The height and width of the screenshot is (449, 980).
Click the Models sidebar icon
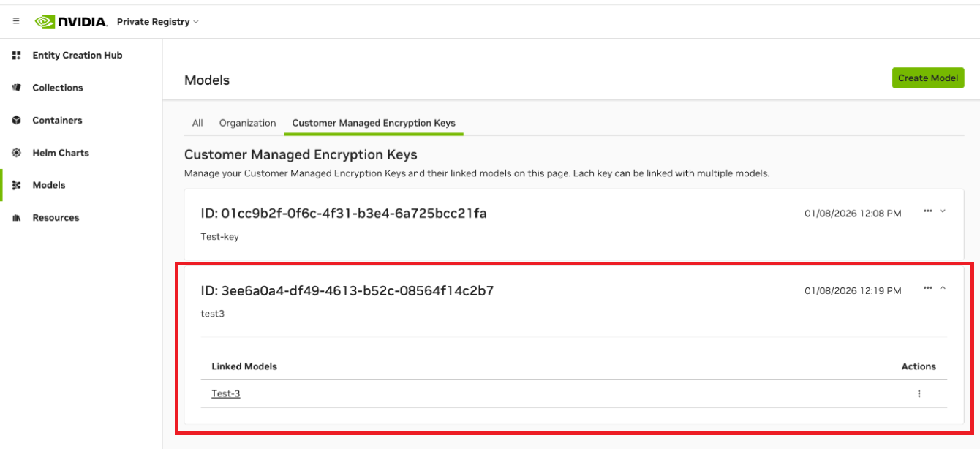tap(17, 186)
